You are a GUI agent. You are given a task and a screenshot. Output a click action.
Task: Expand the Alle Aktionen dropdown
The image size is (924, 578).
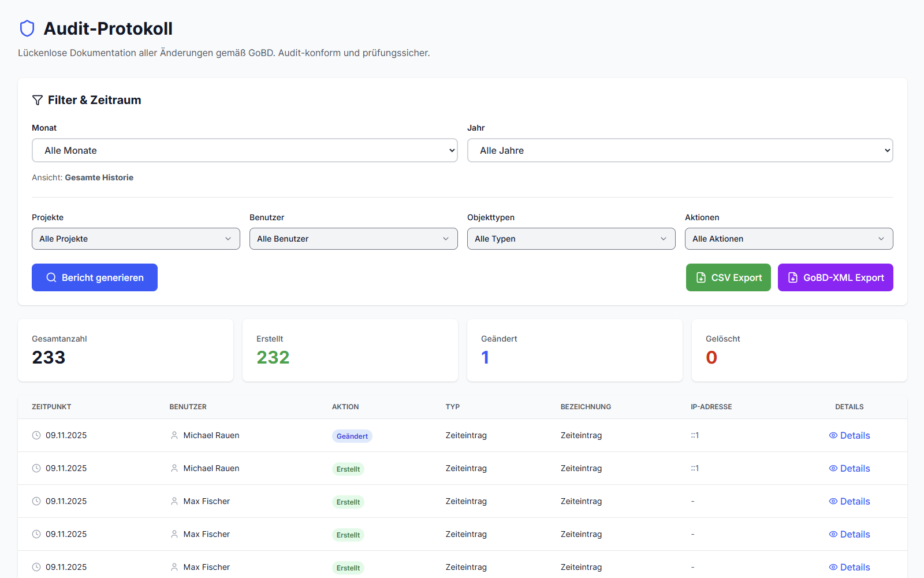[789, 239]
